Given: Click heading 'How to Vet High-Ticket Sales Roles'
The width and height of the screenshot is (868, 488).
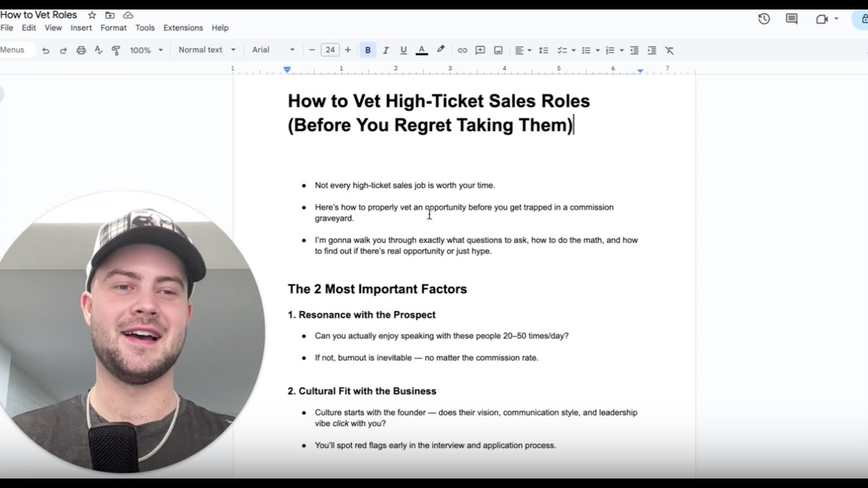Looking at the screenshot, I should click(439, 101).
